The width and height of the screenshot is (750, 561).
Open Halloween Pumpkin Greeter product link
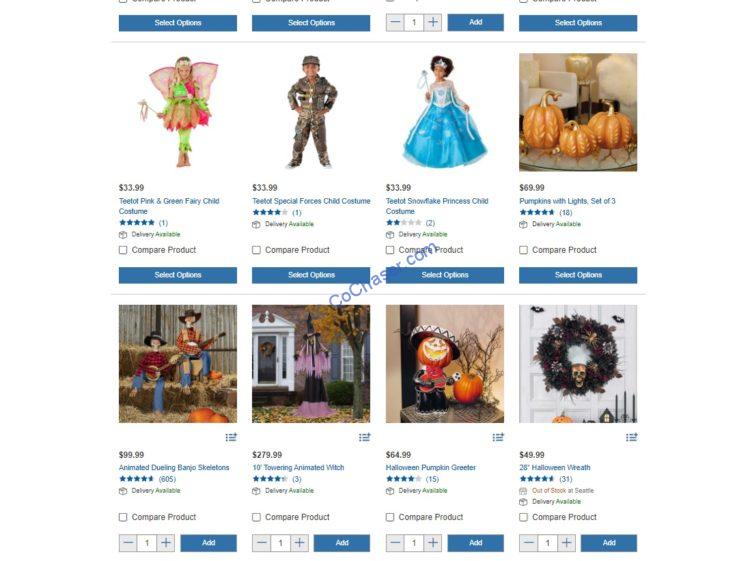tap(430, 467)
